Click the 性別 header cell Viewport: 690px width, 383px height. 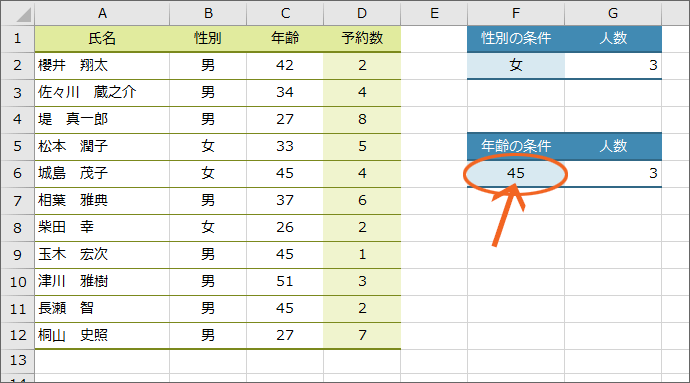[x=208, y=39]
